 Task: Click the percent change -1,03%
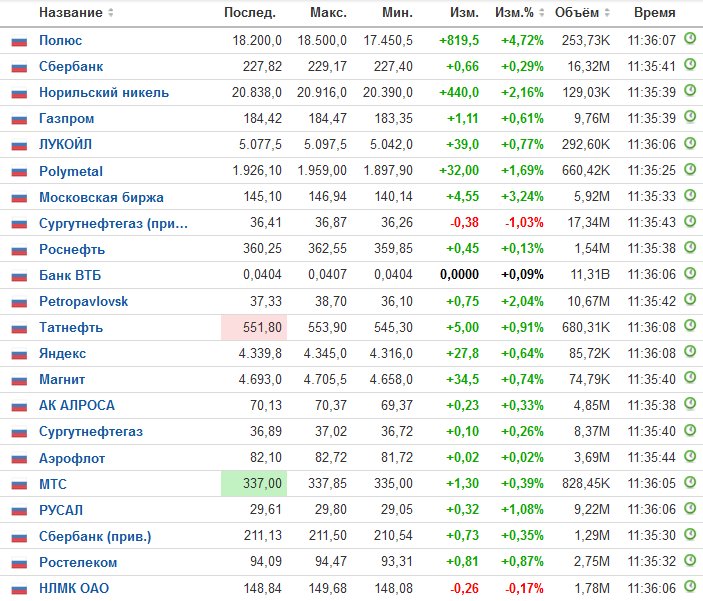tap(524, 222)
